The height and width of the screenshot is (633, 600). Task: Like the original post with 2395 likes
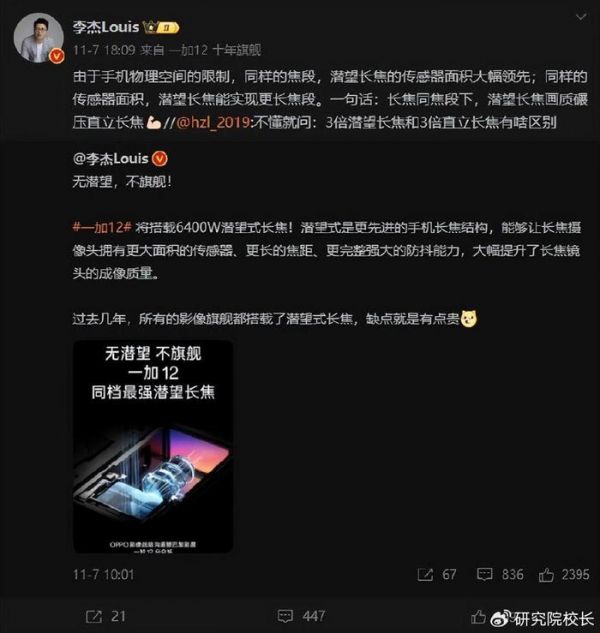pyautogui.click(x=546, y=574)
